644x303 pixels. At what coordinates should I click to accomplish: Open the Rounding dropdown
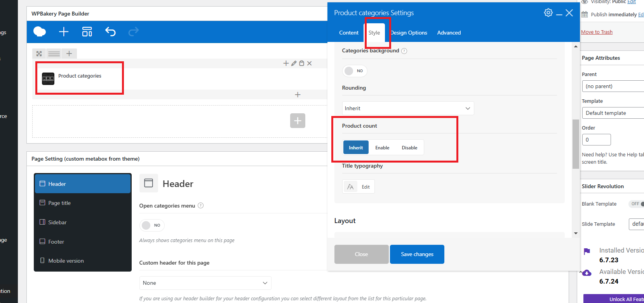click(408, 108)
